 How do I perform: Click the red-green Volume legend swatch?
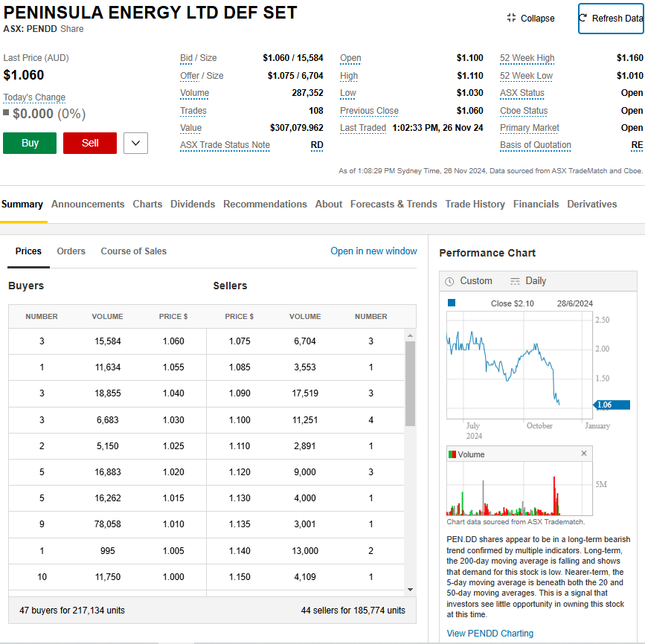click(x=452, y=454)
